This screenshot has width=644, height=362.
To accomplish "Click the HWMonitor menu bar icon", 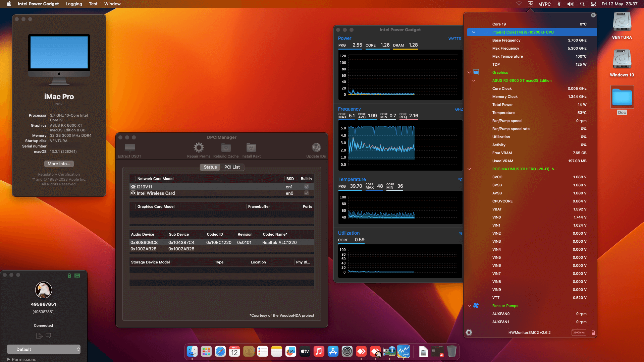I will click(x=530, y=4).
